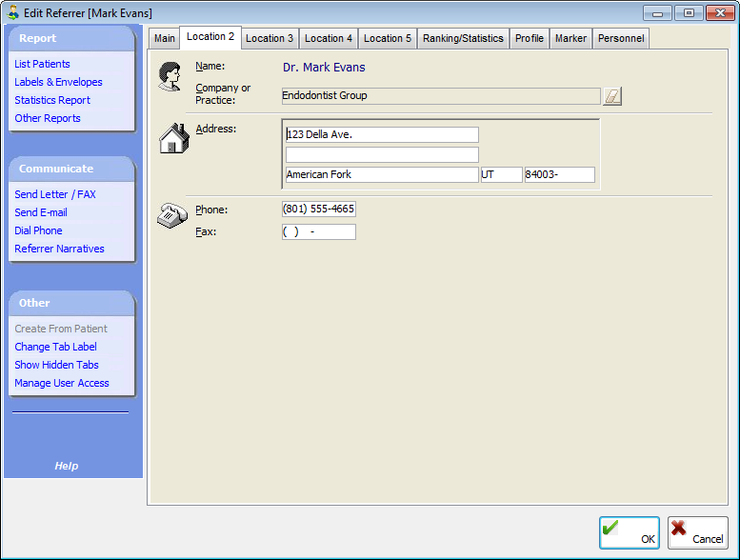Viewport: 740px width, 560px height.
Task: Click the city field containing American Fork
Action: 381,174
